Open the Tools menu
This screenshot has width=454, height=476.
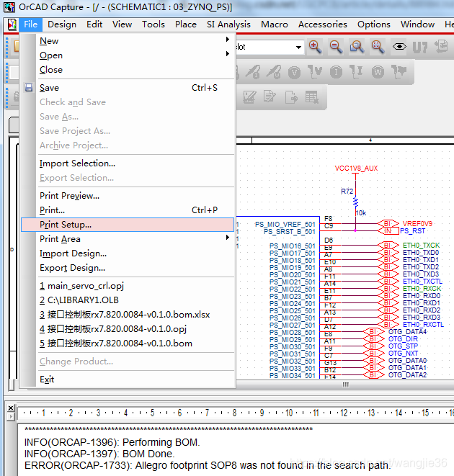[153, 24]
